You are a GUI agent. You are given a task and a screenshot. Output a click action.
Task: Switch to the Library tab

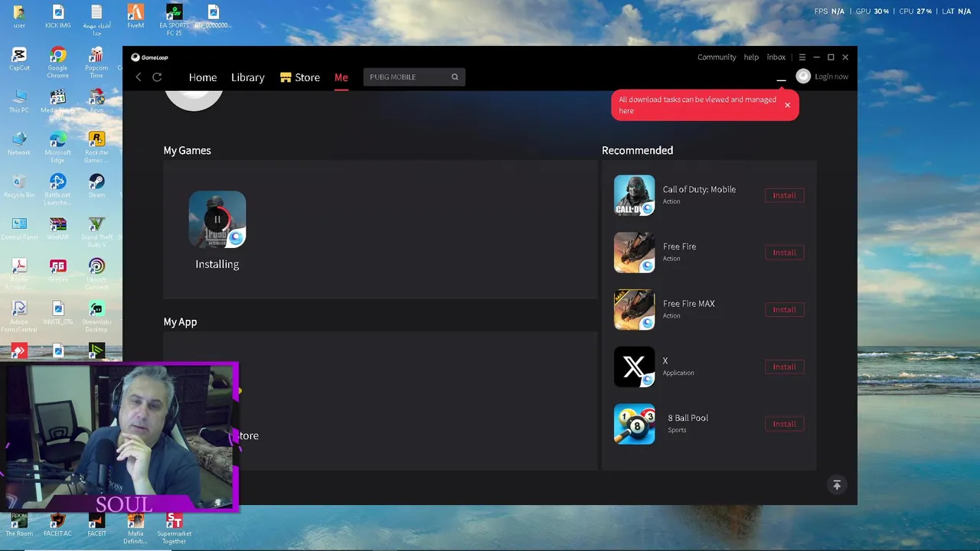(x=247, y=77)
